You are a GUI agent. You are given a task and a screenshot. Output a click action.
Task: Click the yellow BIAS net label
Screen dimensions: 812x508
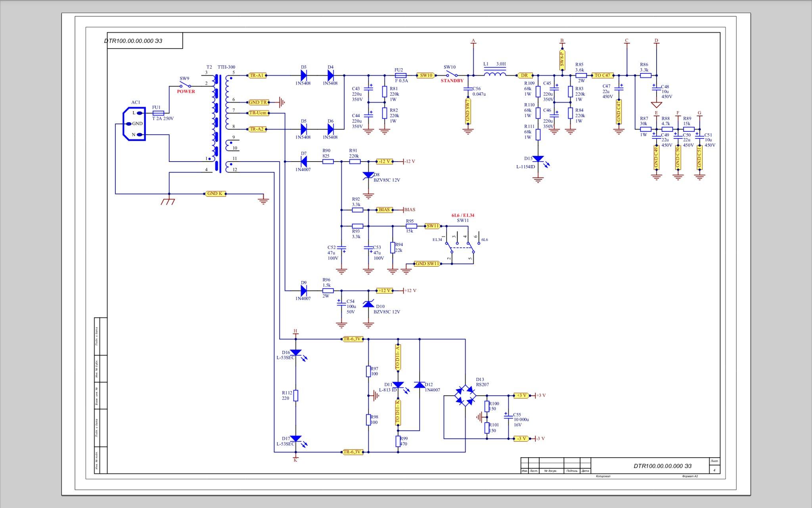pyautogui.click(x=384, y=210)
